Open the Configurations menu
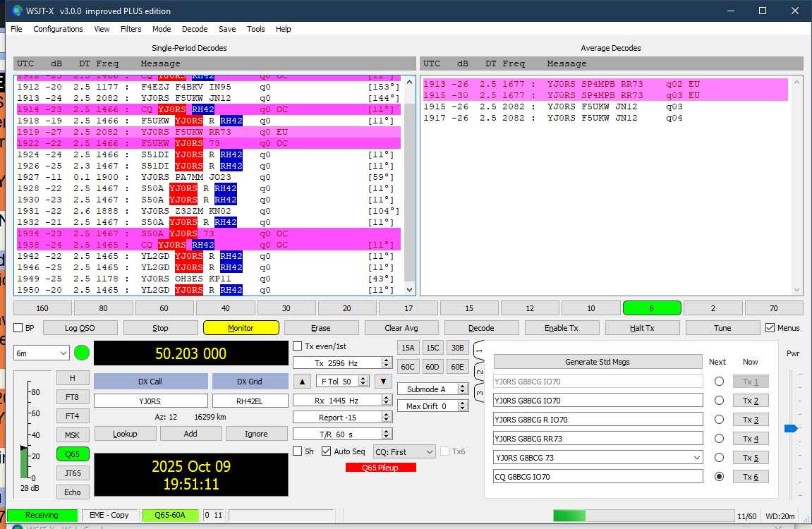Image resolution: width=812 pixels, height=529 pixels. coord(58,29)
